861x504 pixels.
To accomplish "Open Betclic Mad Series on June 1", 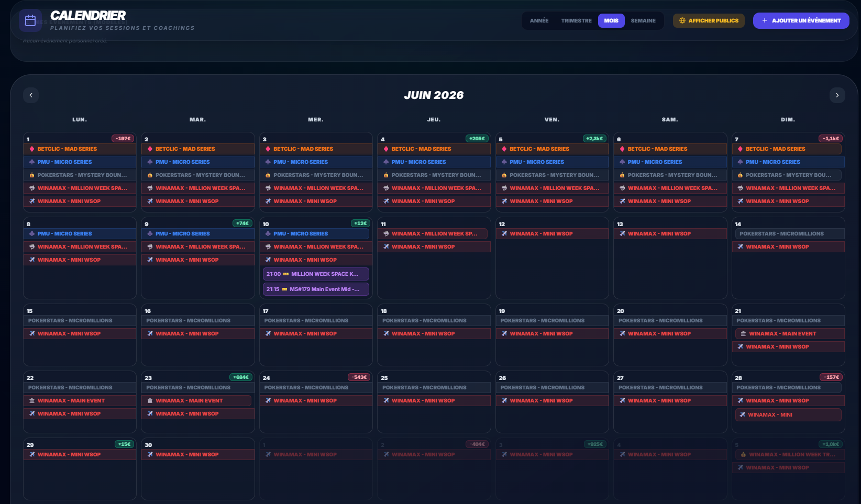I will point(80,149).
